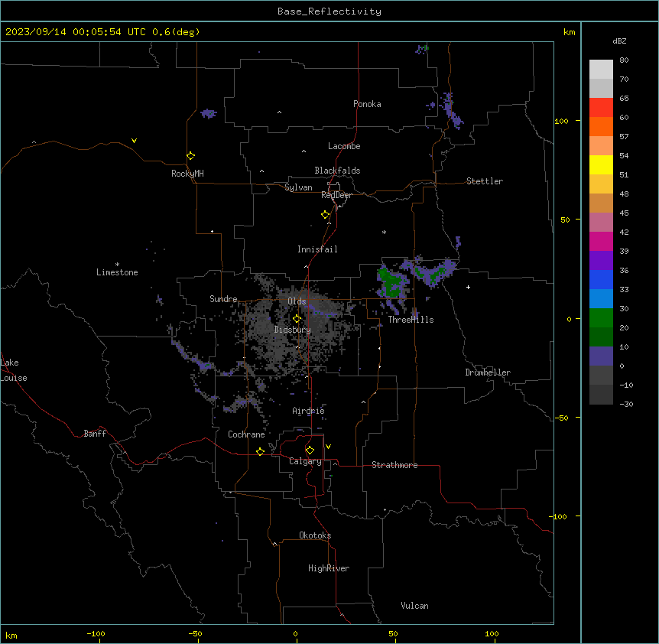Click the Drumheller town label
Screen dimensions: 659x644
[x=488, y=372]
